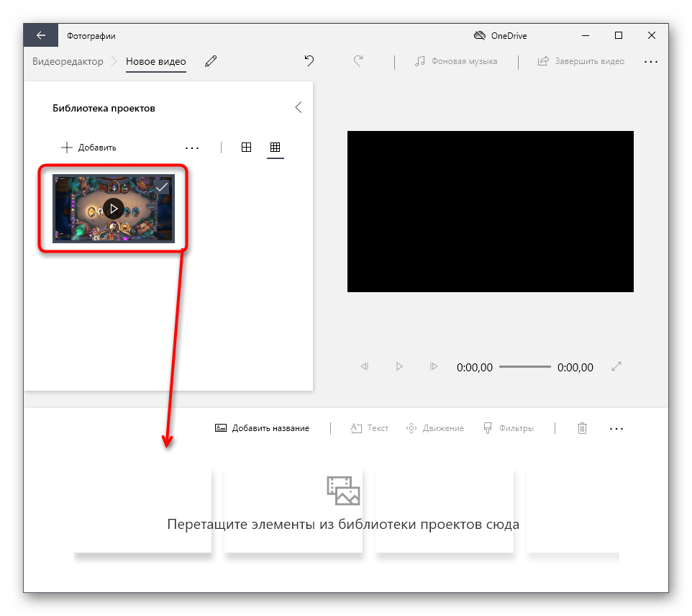Click the trash delete icon
Image resolution: width=692 pixels, height=616 pixels.
click(x=582, y=428)
